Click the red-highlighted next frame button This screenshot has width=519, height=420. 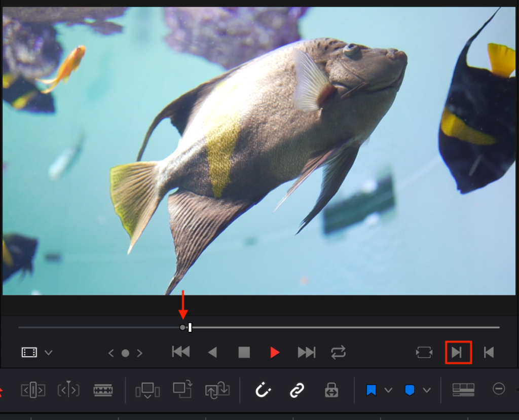click(458, 352)
